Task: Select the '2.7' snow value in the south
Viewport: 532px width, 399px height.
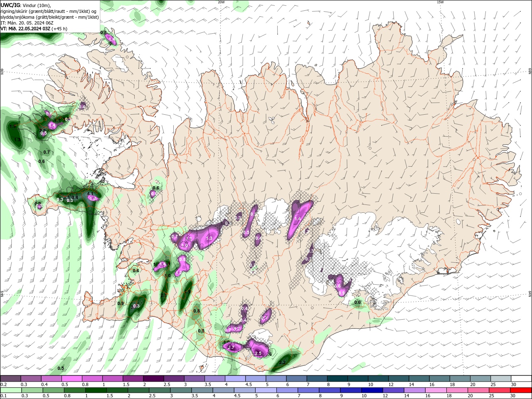Action: click(232, 347)
